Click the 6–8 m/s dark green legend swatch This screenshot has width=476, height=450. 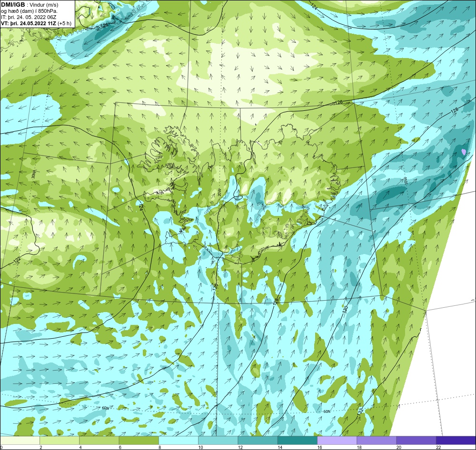click(x=139, y=440)
